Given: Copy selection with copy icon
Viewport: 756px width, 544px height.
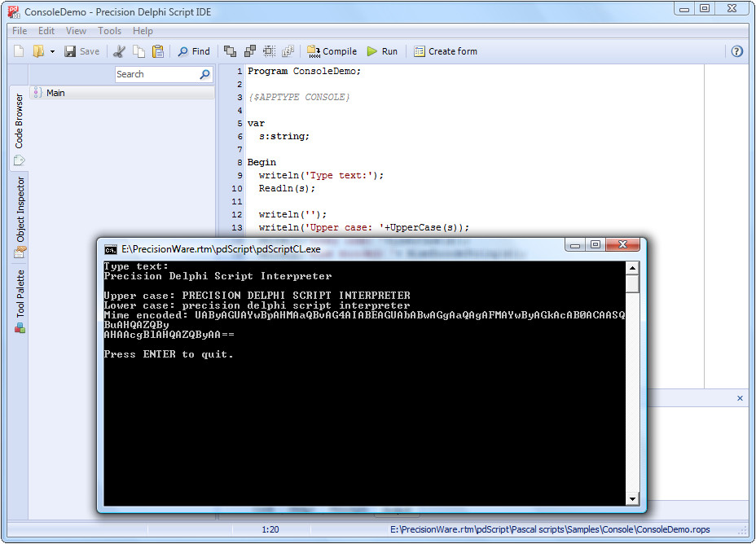Looking at the screenshot, I should [138, 51].
